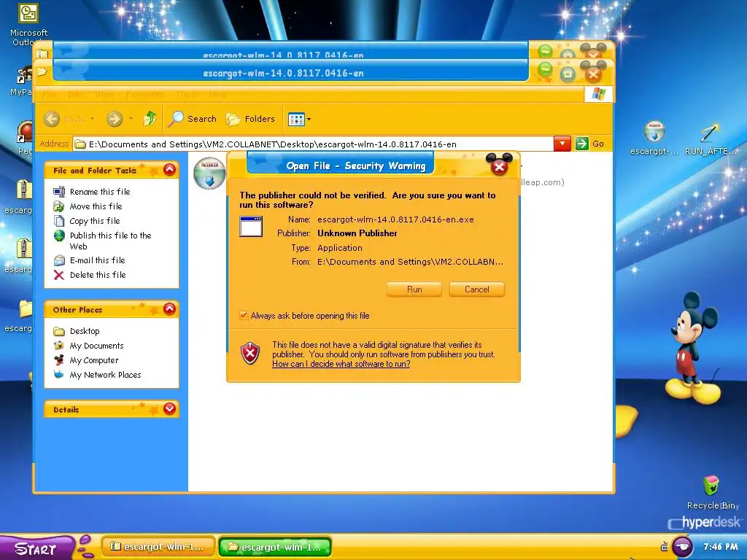
Task: Choose E-mail this file task
Action: coord(97,260)
